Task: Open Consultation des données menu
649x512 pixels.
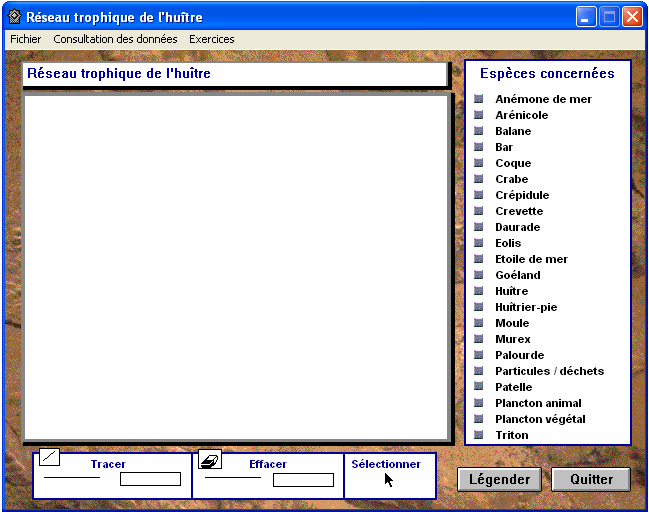Action: coord(115,39)
